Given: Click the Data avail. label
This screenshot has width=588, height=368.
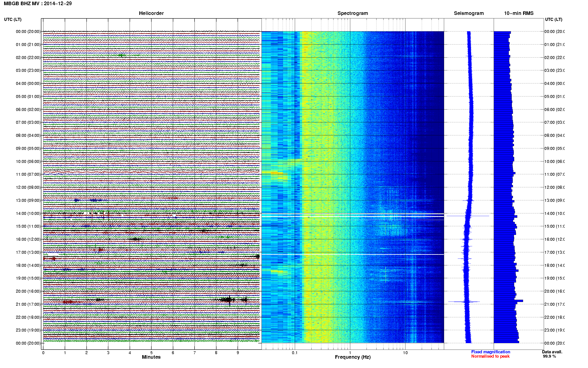Looking at the screenshot, I should tap(552, 352).
